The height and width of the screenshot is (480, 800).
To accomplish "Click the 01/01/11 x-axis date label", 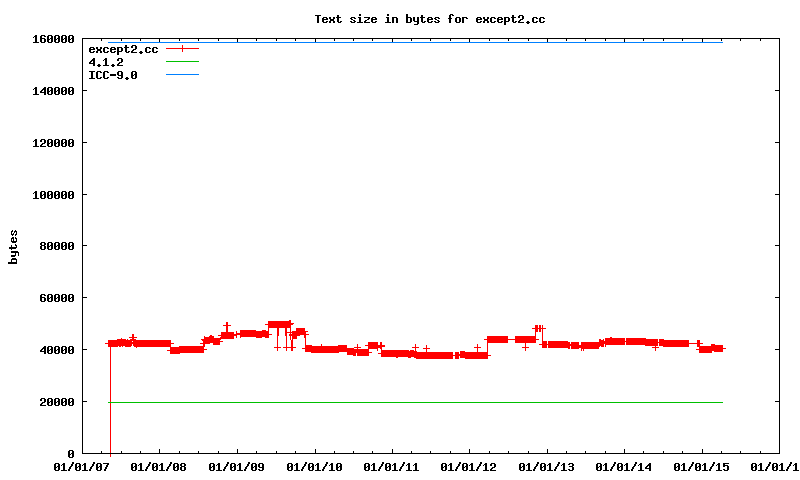I will coord(392,467).
